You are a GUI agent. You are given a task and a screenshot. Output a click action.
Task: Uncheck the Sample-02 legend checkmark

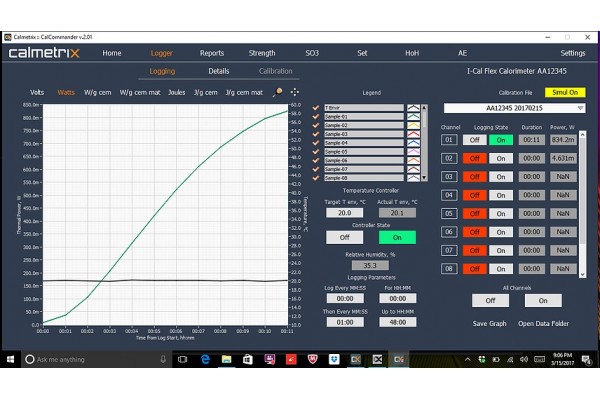[x=316, y=125]
